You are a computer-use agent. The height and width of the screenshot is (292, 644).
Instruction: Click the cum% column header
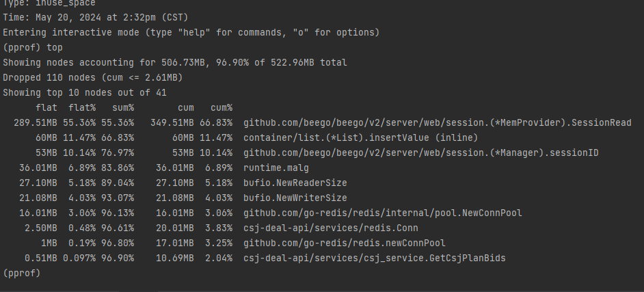(x=222, y=107)
